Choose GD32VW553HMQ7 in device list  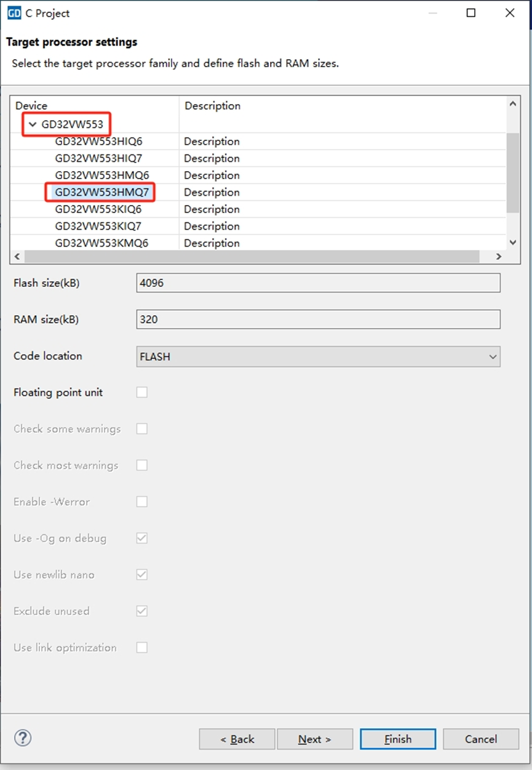tap(101, 192)
